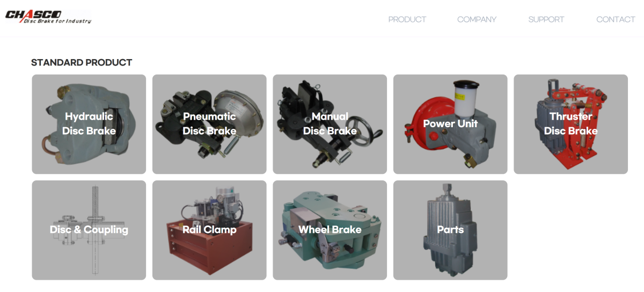Click the CHASCO logo
The image size is (644, 292).
[x=48, y=17]
